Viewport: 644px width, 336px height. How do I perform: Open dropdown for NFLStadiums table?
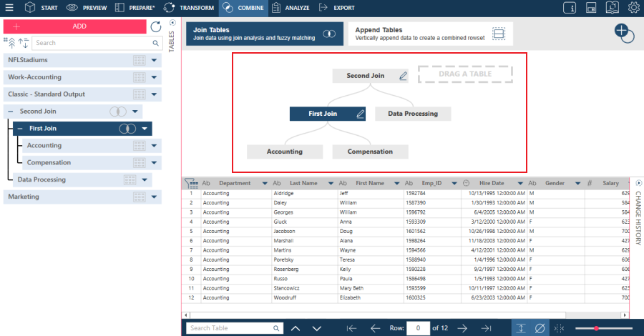pyautogui.click(x=154, y=60)
